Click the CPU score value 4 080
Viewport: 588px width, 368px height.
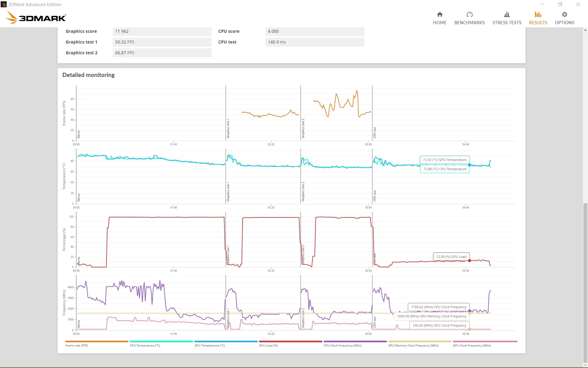click(315, 31)
